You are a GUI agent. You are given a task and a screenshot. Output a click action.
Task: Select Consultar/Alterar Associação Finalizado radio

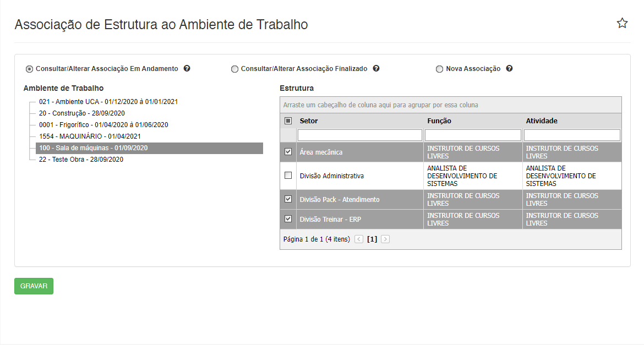point(235,69)
